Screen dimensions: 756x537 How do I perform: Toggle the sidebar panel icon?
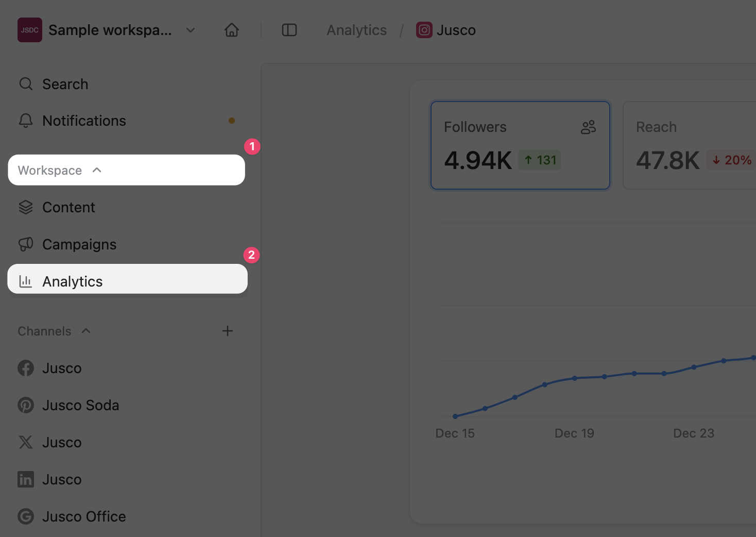coord(289,30)
